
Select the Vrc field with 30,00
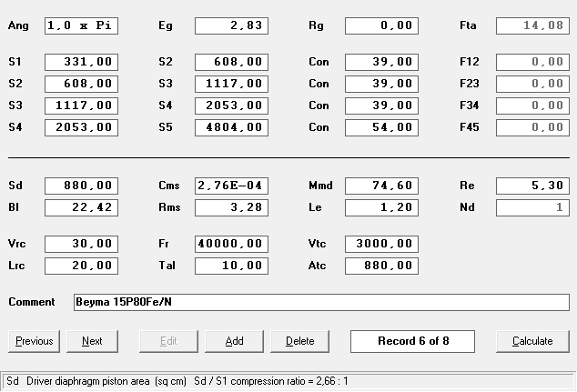81,244
